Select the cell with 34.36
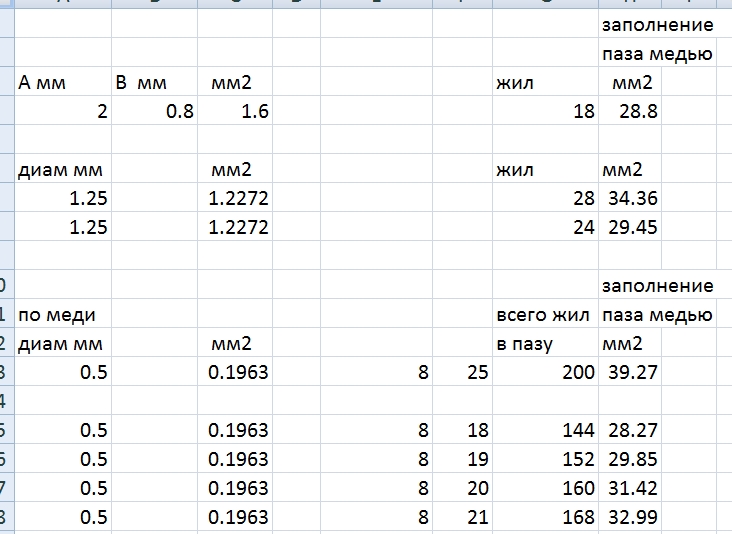The height and width of the screenshot is (534, 732). 629,199
